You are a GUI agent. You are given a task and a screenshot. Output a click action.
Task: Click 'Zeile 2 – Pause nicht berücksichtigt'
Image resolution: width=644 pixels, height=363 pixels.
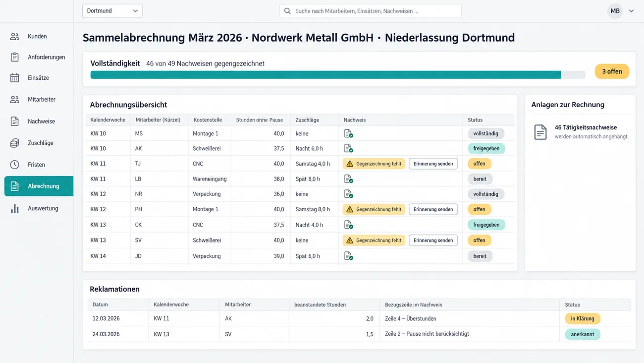tap(427, 334)
